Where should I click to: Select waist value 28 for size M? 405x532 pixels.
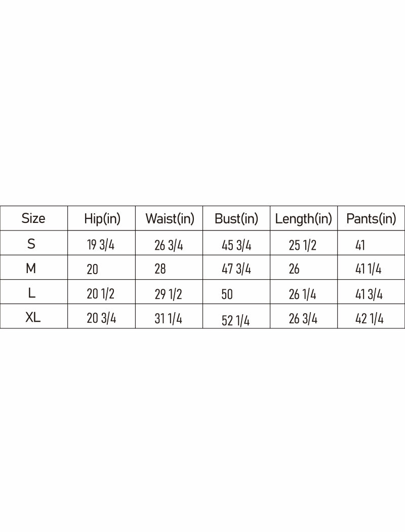(x=160, y=269)
